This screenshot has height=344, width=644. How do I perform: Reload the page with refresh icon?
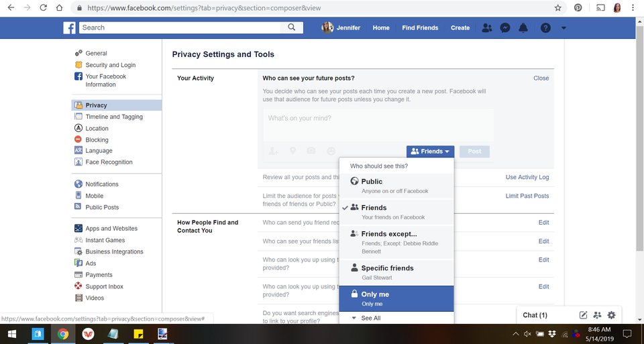click(43, 8)
